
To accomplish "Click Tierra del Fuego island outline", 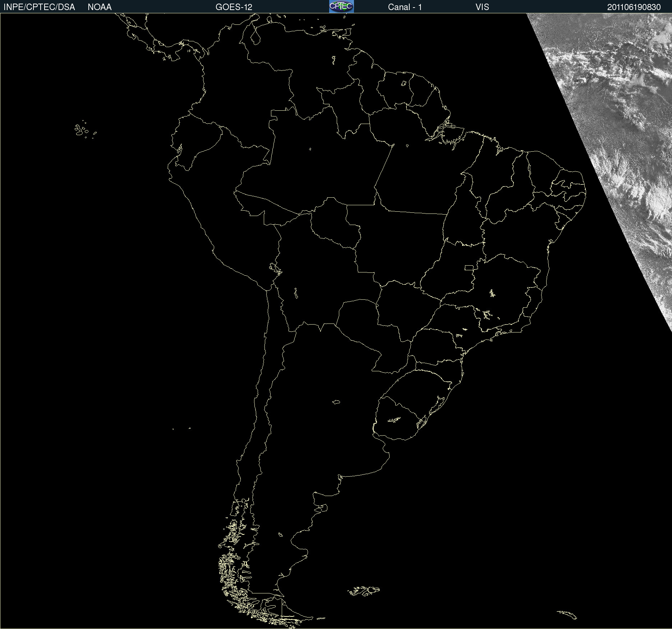I will point(287,610).
